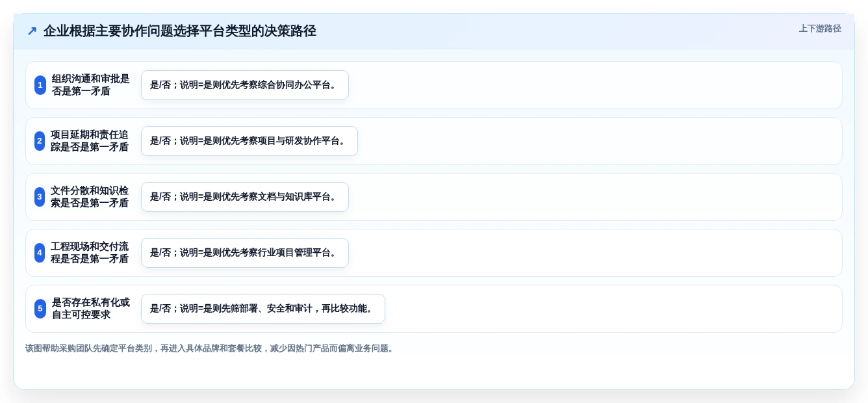Click the step number 2 badge
The width and height of the screenshot is (868, 403).
(40, 141)
